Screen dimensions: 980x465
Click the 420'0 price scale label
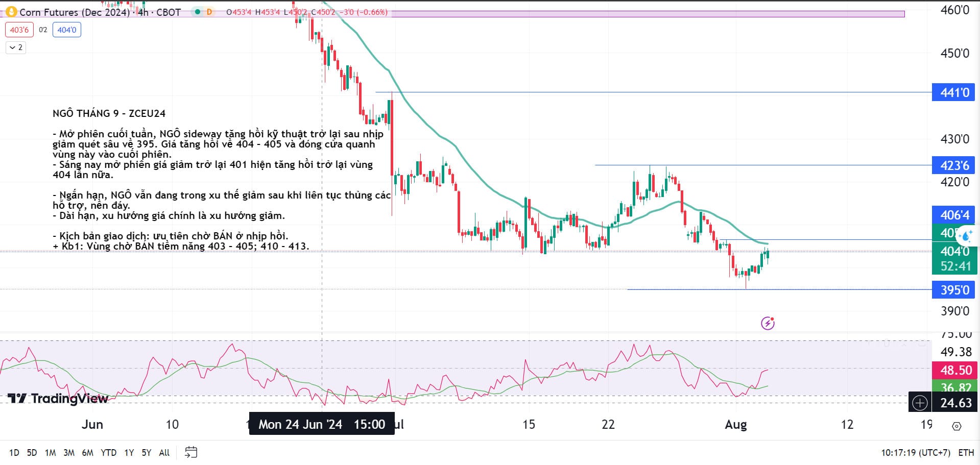(954, 182)
